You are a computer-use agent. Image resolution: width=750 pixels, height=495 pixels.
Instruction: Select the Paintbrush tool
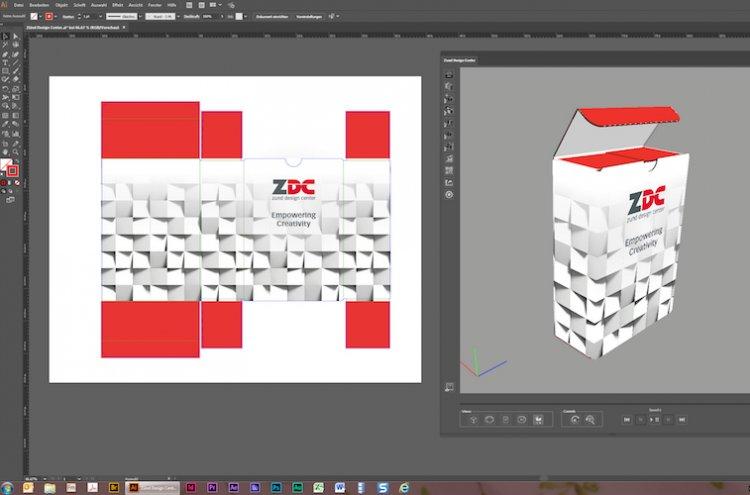(x=15, y=71)
